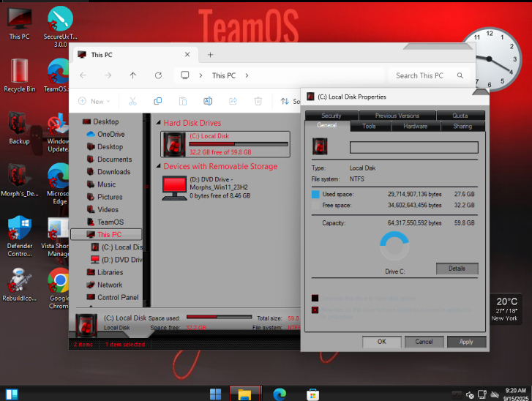Click the Drive C usage donut chart
This screenshot has height=401, width=532.
(x=394, y=246)
